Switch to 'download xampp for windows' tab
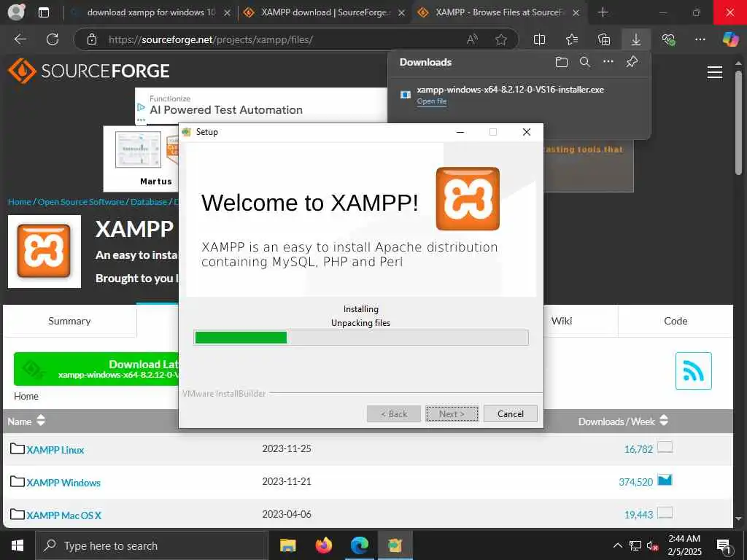This screenshot has width=747, height=560. point(151,12)
